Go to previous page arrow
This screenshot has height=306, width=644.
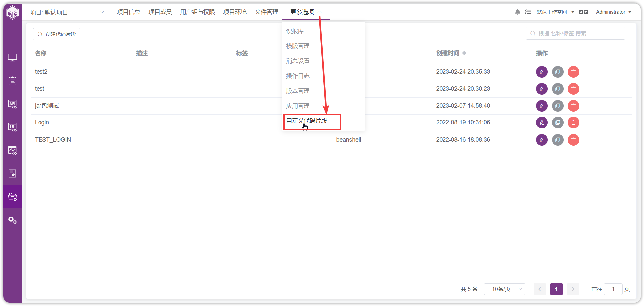540,289
